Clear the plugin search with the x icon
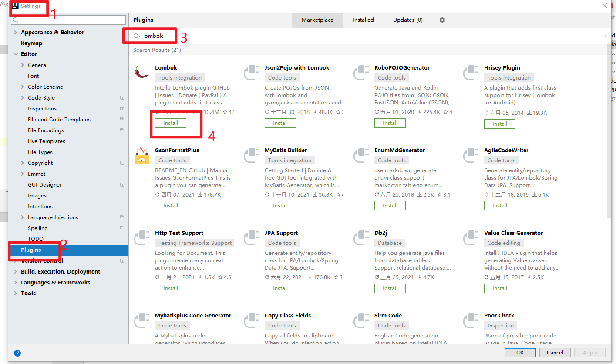The image size is (616, 364). (606, 36)
